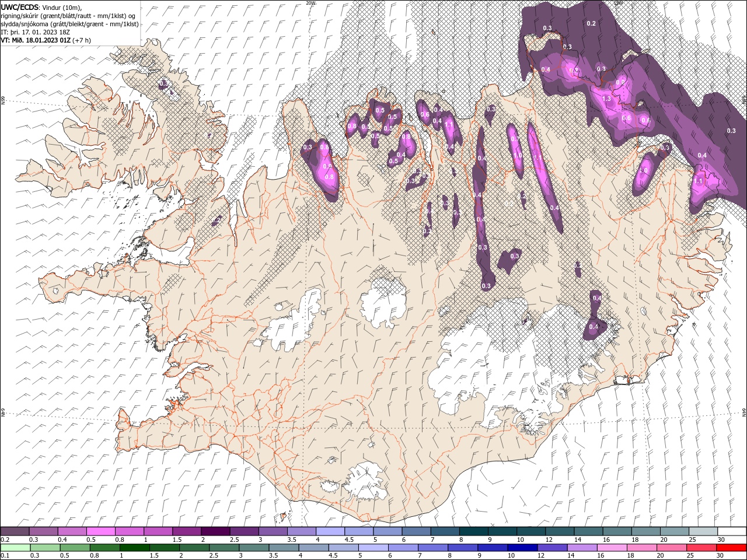Click the UWC/ECDS title text
The image size is (747, 560).
pyautogui.click(x=19, y=7)
